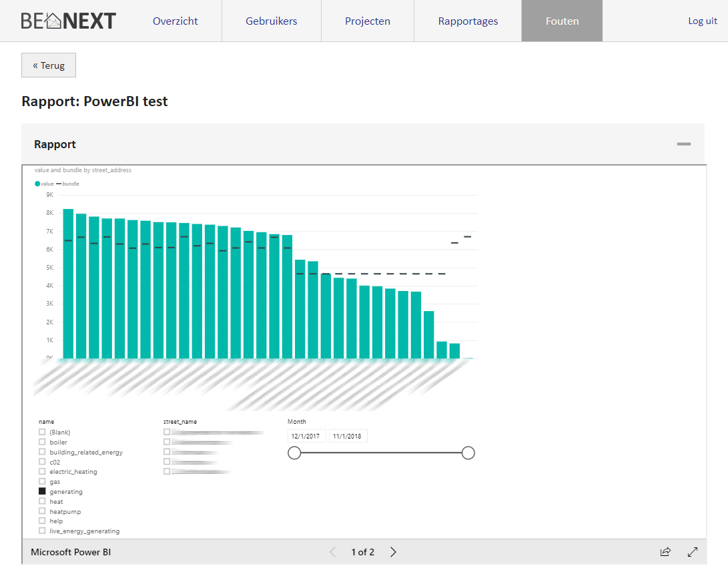Screen dimensions: 728x568
Task: Click the value legend marker
Action: 37,184
